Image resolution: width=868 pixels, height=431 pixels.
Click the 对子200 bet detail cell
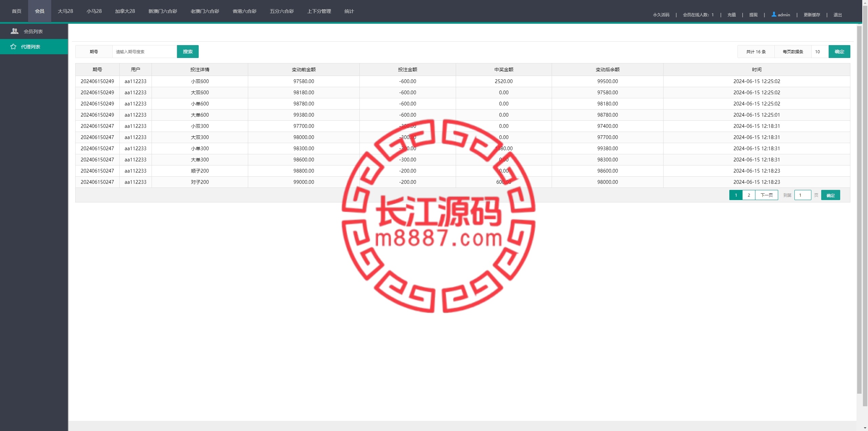(x=200, y=182)
